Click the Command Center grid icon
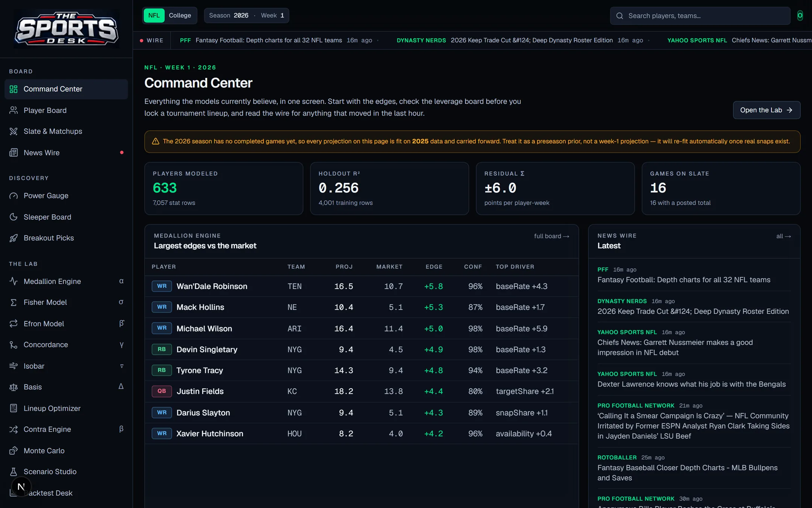The height and width of the screenshot is (508, 812). [14, 89]
